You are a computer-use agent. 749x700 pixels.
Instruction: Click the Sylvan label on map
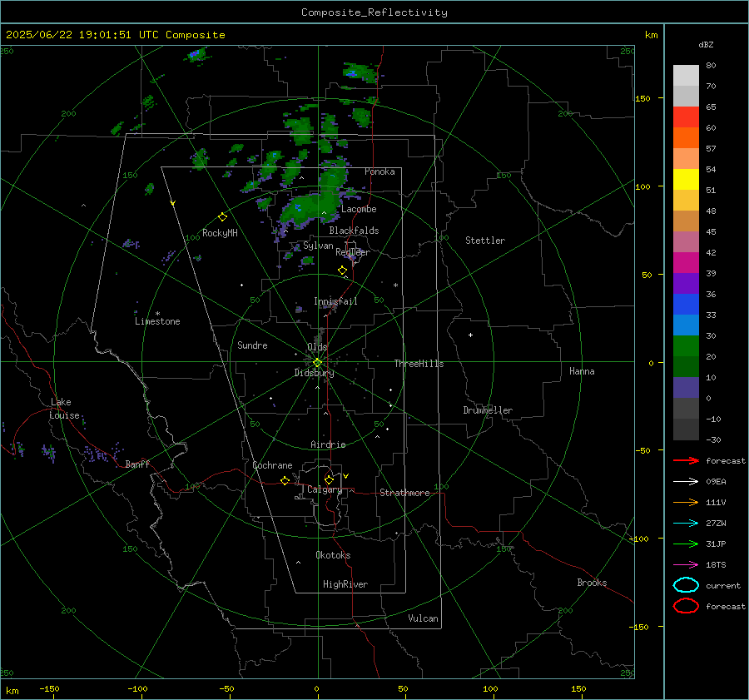tap(318, 246)
